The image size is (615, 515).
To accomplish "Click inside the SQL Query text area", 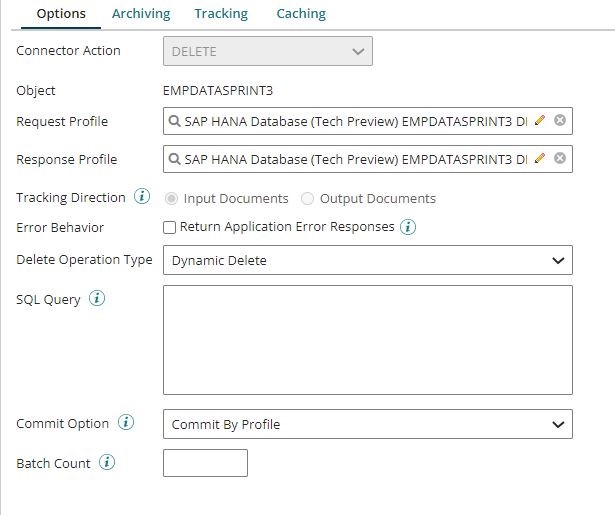I will tap(367, 340).
